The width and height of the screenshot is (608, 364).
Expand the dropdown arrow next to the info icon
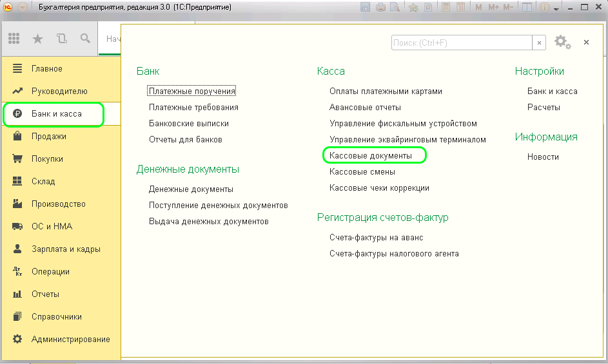pyautogui.click(x=556, y=8)
